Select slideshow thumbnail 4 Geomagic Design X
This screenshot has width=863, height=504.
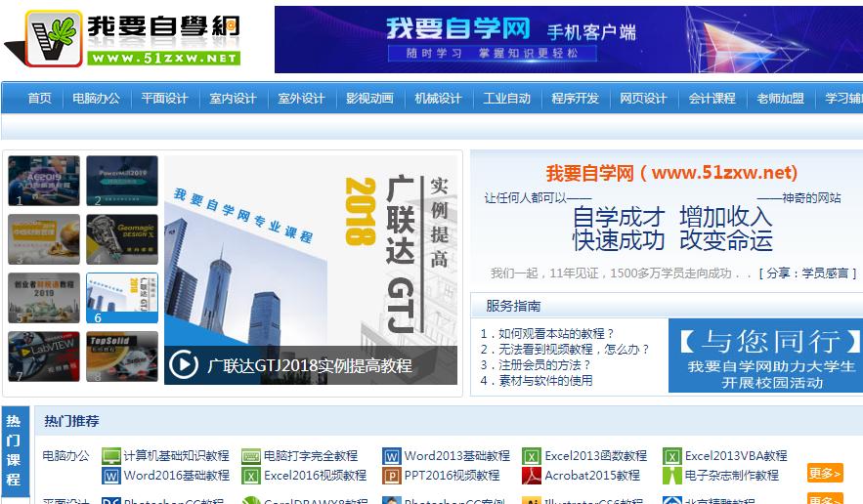pos(122,239)
